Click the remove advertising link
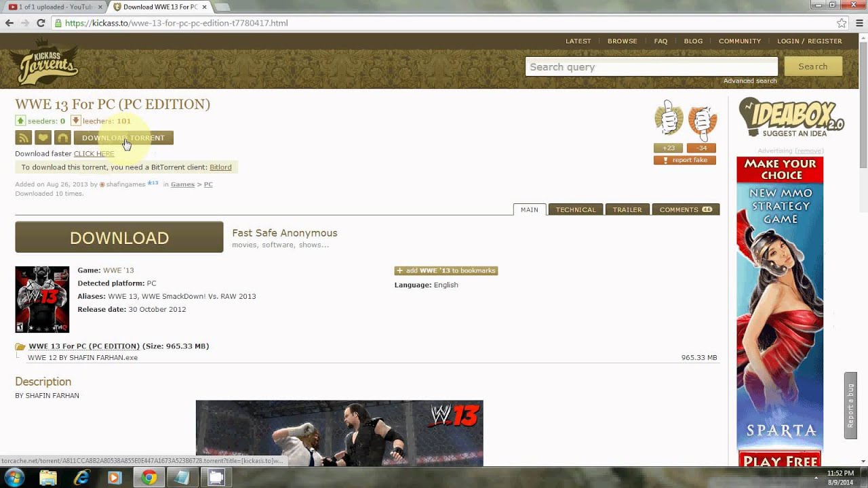This screenshot has height=488, width=868. click(809, 151)
